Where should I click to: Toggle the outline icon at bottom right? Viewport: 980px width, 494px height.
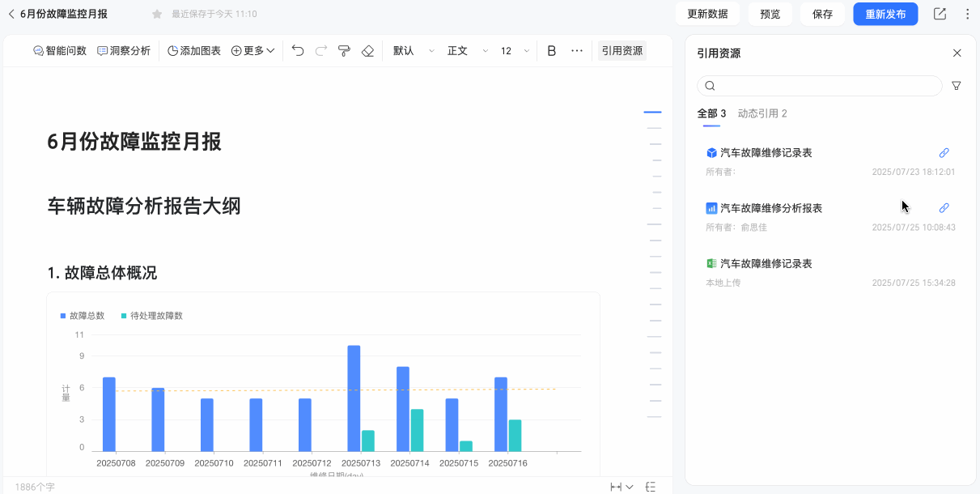pos(651,487)
